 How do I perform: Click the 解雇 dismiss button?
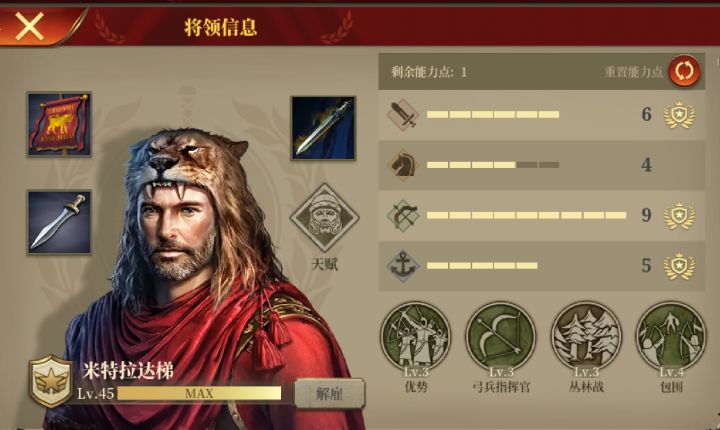[330, 393]
